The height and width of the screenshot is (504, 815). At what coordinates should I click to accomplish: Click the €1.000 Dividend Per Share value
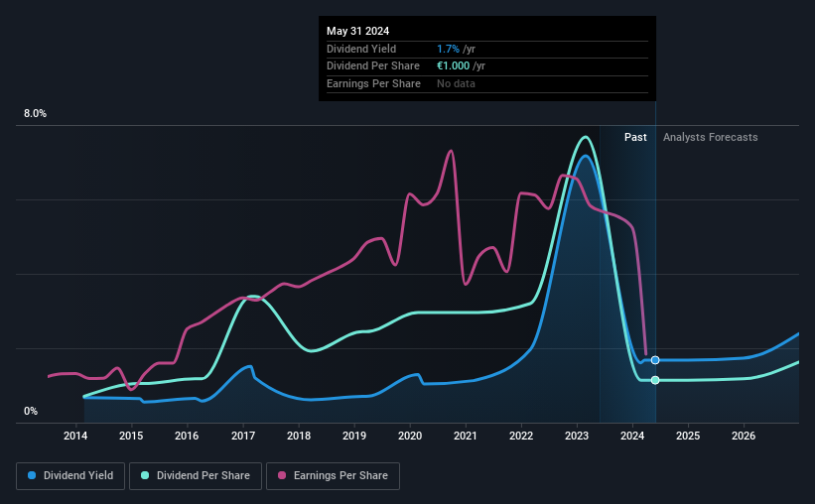453,66
